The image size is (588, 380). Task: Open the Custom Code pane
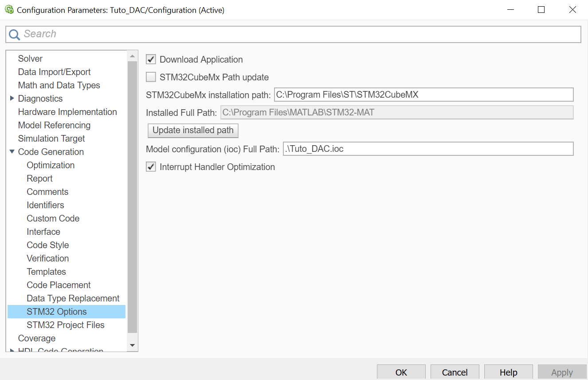pyautogui.click(x=53, y=218)
